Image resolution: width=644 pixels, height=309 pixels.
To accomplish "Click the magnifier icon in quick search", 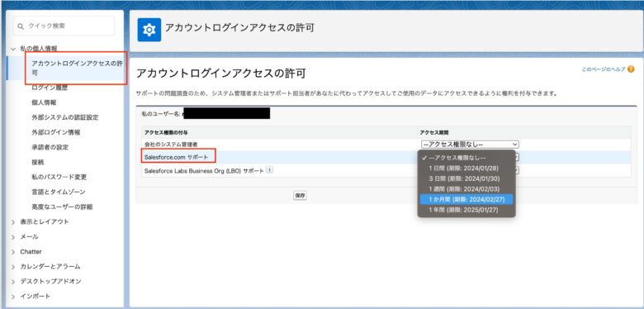I will pos(21,26).
